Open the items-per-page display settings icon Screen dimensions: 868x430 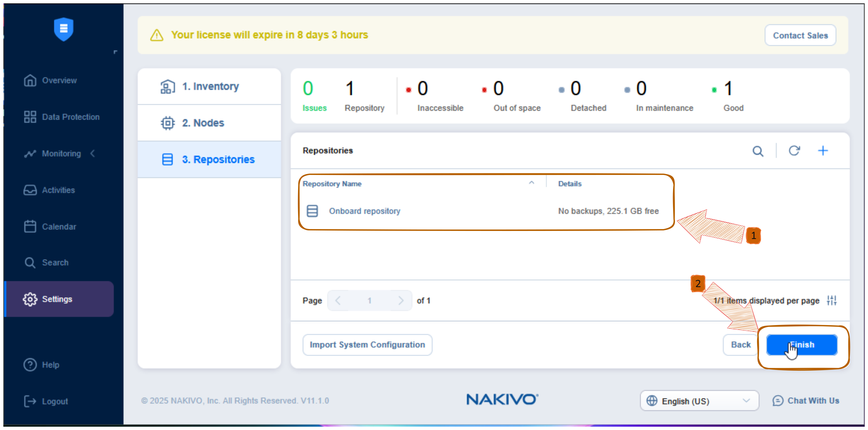click(x=832, y=300)
